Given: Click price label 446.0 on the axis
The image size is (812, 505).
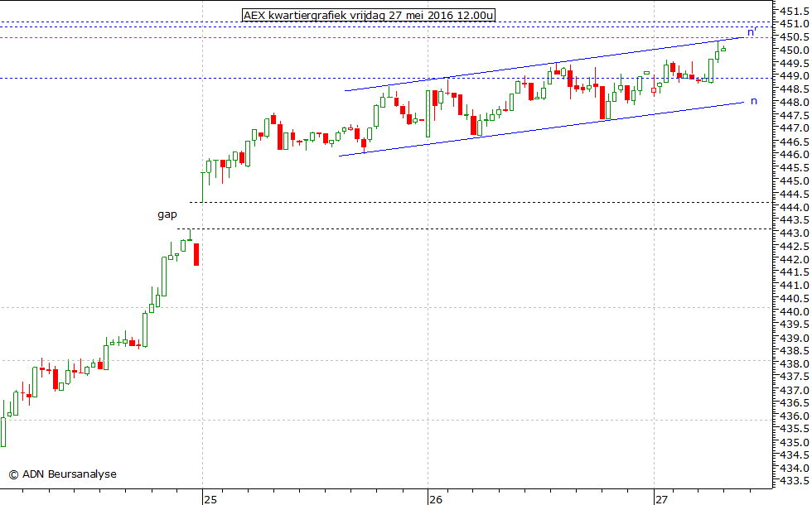Looking at the screenshot, I should tap(795, 155).
